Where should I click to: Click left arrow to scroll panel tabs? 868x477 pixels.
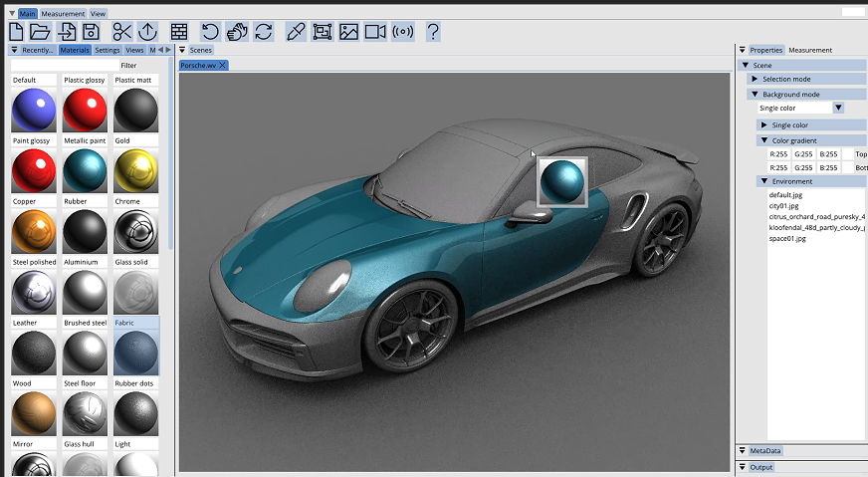tap(160, 50)
